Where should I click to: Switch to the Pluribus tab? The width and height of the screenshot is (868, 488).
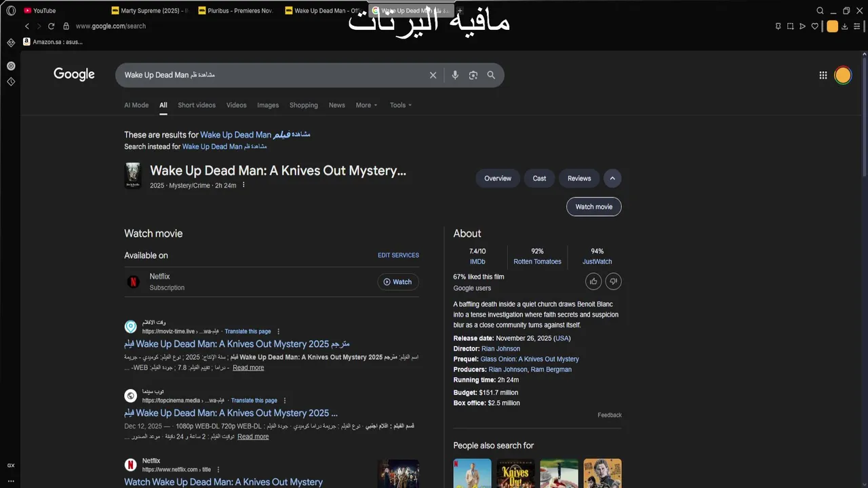pyautogui.click(x=236, y=11)
